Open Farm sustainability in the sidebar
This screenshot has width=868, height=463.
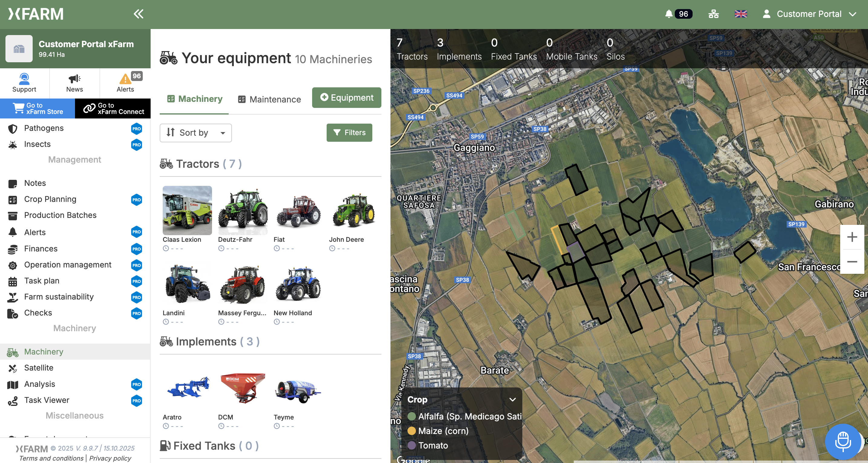tap(75, 297)
